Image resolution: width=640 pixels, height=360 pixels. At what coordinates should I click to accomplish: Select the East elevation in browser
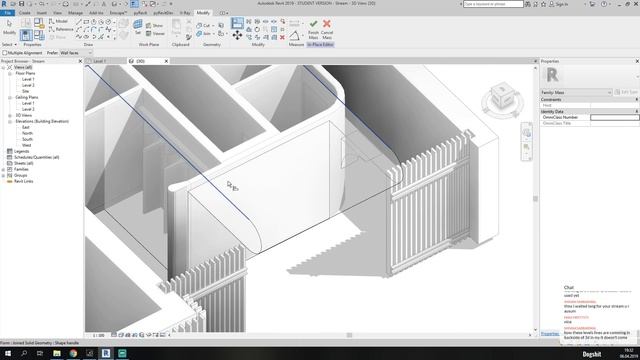(26, 127)
